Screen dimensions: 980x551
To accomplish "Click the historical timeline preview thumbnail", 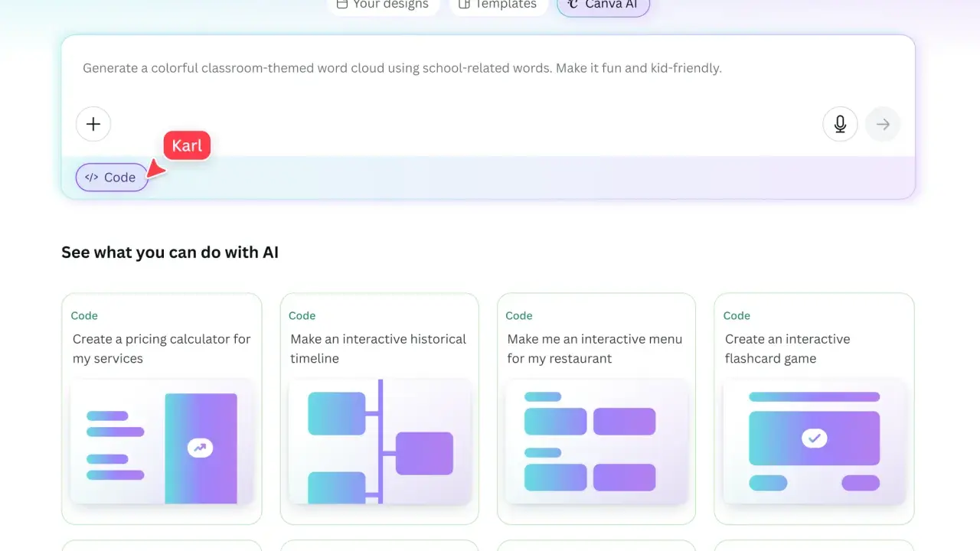I will pyautogui.click(x=380, y=442).
